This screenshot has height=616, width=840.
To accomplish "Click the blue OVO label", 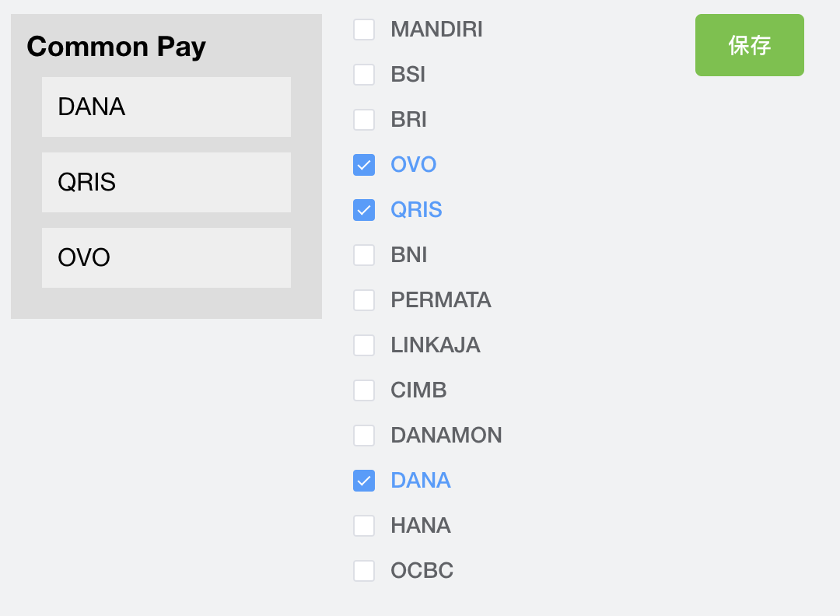I will (413, 165).
